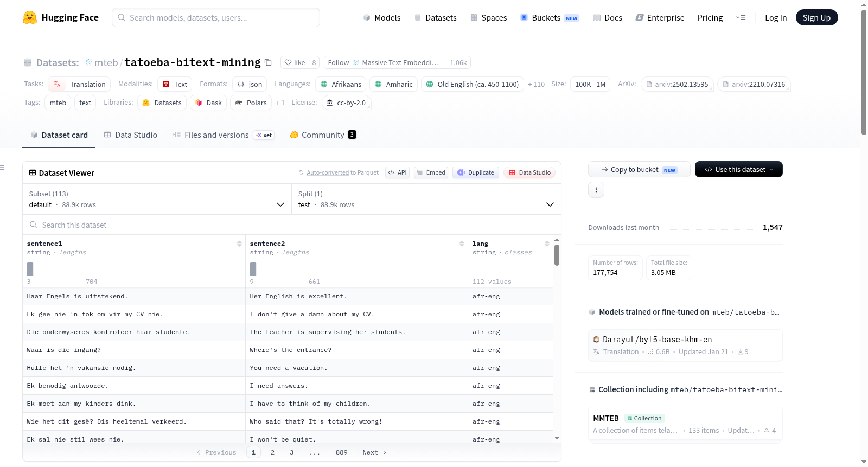The image size is (868, 467).
Task: Open the MMTEB collection card
Action: [x=685, y=425]
